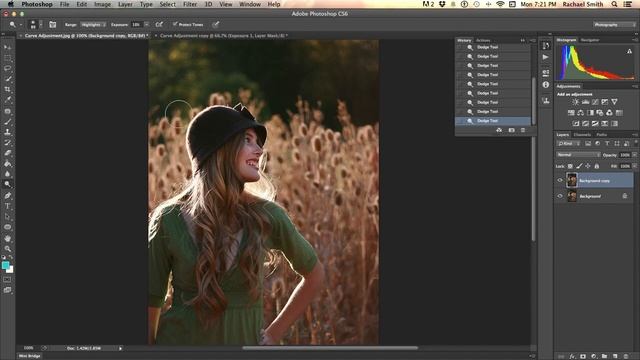Screen dimensions: 640x360
Task: Select the Eyedropper tool
Action: coord(7,100)
